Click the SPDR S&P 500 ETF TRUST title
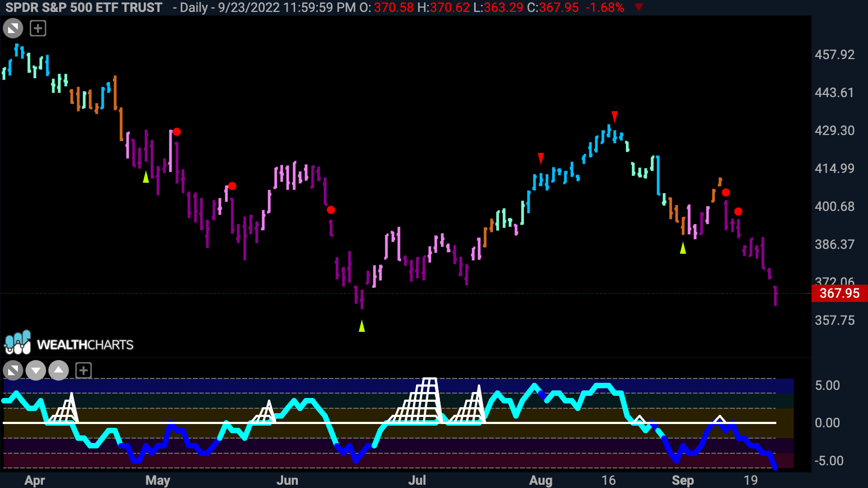Screen dimensions: 868x488 84,8
